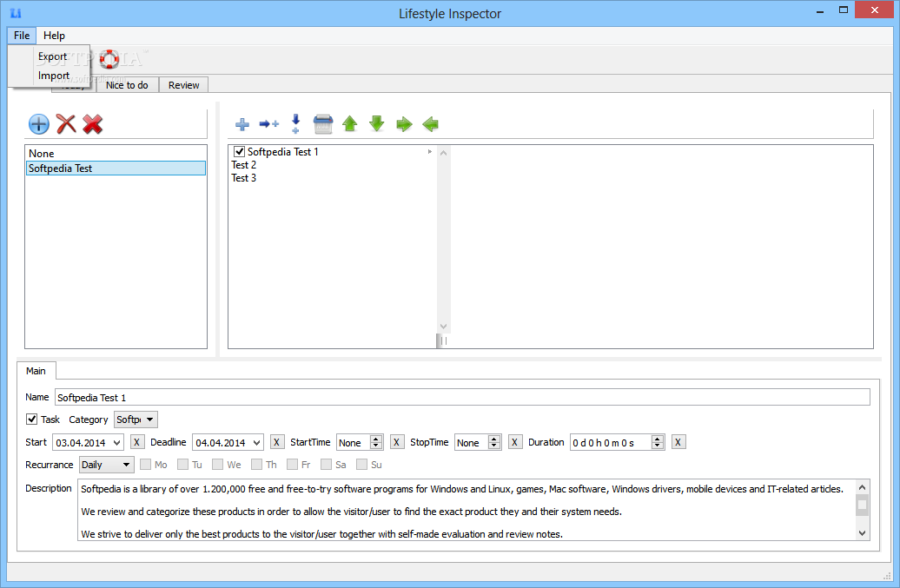This screenshot has width=900, height=588.
Task: Open the Category dropdown
Action: [x=136, y=420]
